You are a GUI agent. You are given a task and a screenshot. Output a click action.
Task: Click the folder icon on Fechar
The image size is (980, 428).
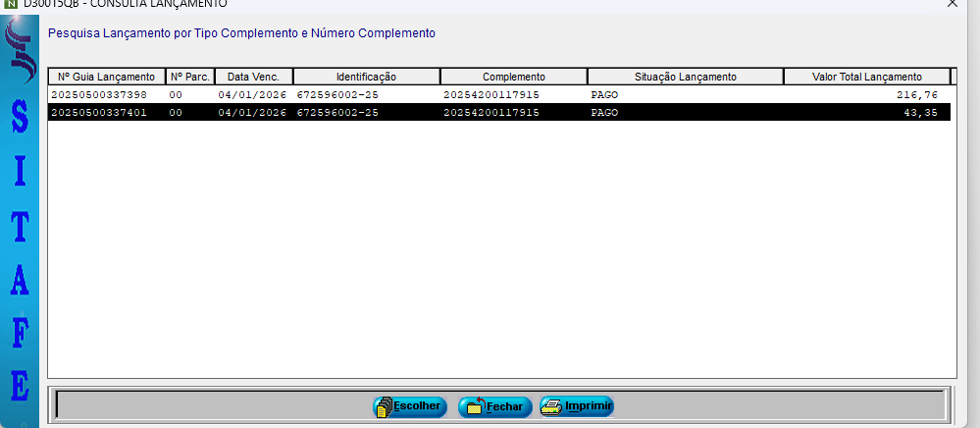pyautogui.click(x=474, y=406)
